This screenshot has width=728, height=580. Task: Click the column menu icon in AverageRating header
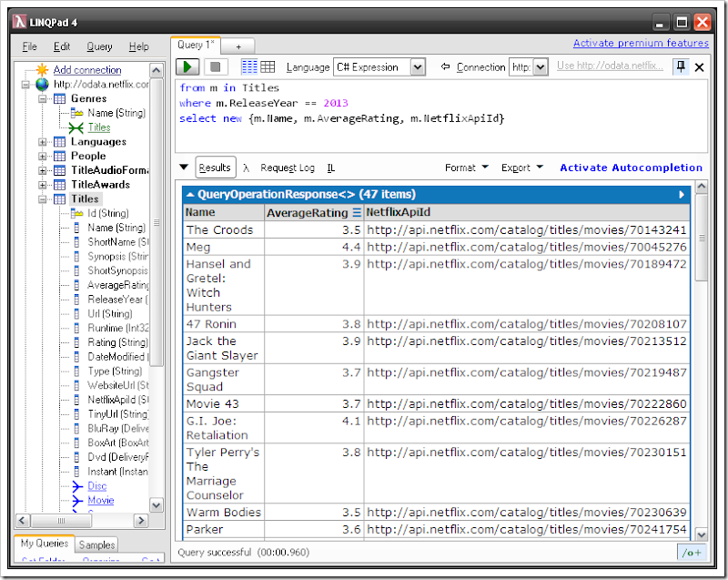click(x=357, y=212)
